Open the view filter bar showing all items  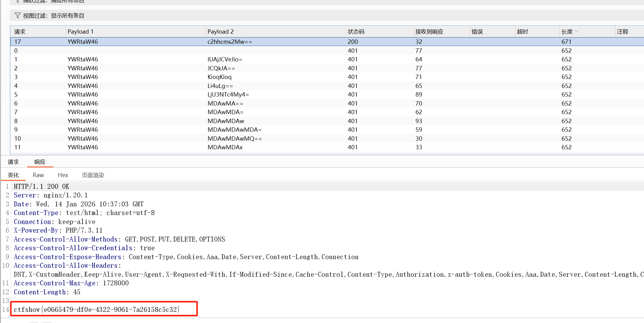tap(327, 15)
